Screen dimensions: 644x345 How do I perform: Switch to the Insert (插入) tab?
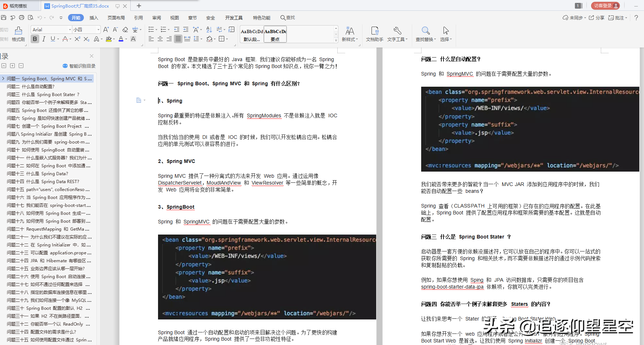94,18
